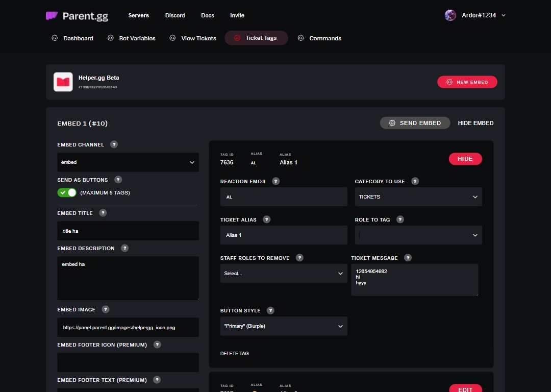This screenshot has width=551, height=392.
Task: Click the Embed Description text area
Action: [128, 278]
